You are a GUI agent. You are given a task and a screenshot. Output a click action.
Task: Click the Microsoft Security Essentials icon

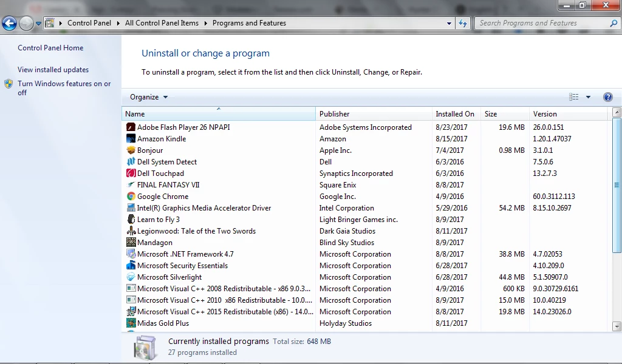[x=131, y=265]
